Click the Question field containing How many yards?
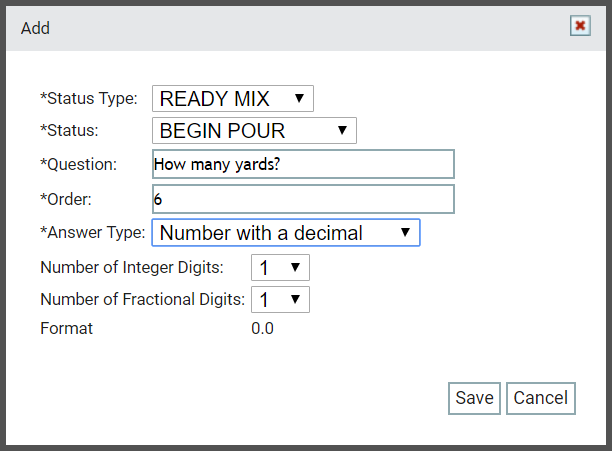 coord(303,164)
